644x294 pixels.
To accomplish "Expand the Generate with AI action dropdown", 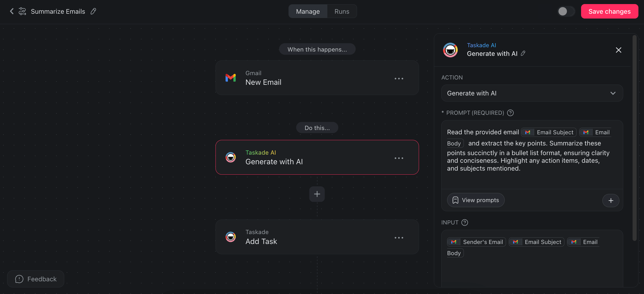I will point(612,93).
